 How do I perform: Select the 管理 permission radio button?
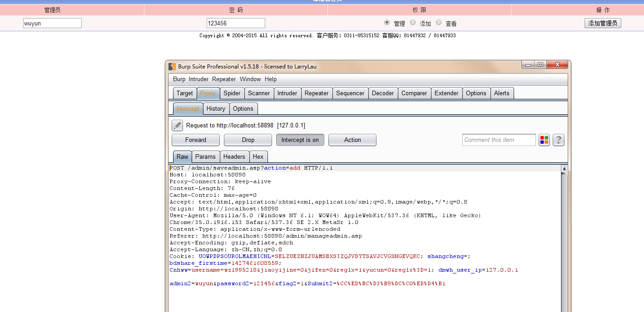pos(387,22)
